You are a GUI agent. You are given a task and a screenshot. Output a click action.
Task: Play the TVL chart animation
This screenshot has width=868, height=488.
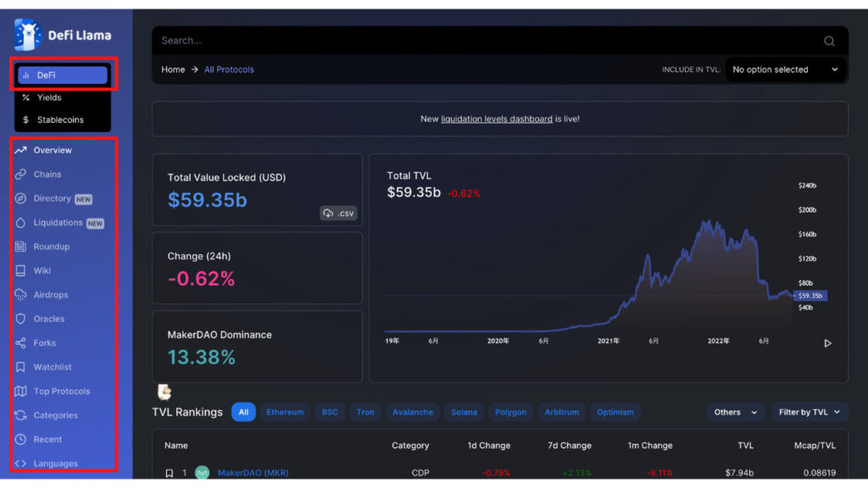click(827, 343)
